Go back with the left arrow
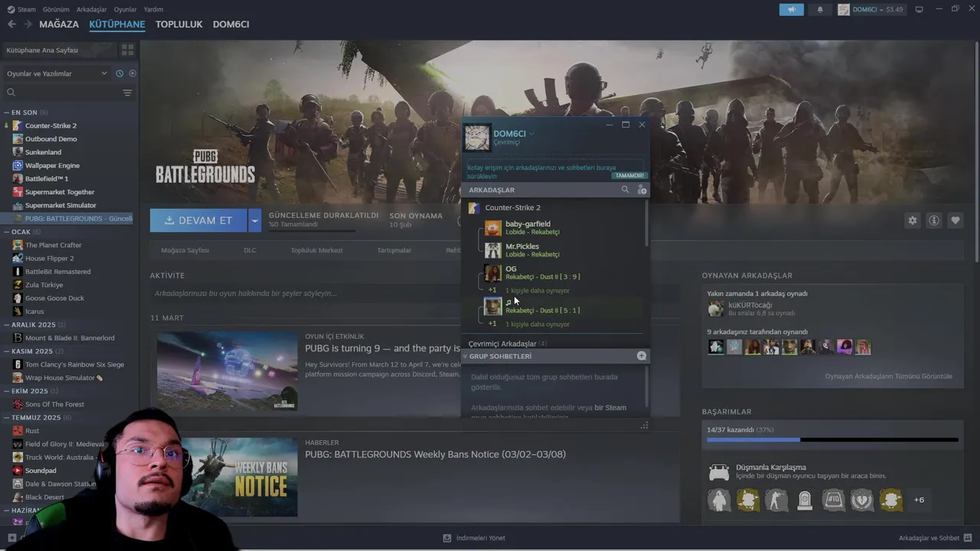This screenshot has width=980, height=551. pos(11,24)
